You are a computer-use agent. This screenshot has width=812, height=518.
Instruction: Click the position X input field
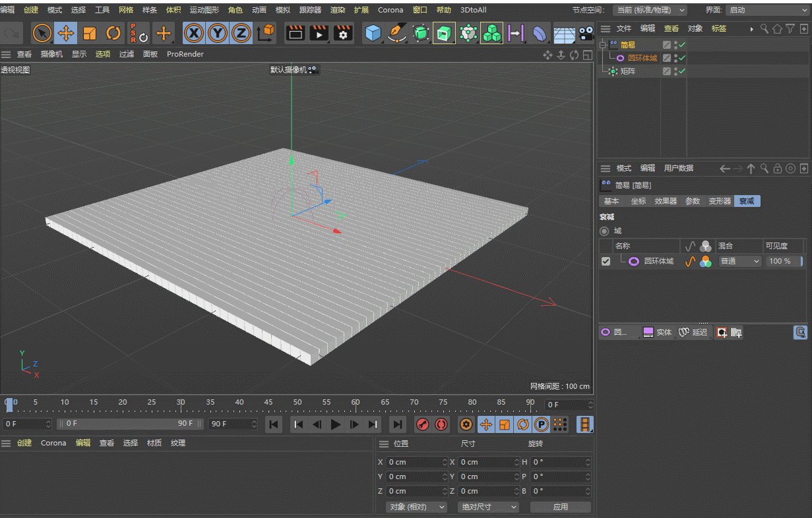417,462
